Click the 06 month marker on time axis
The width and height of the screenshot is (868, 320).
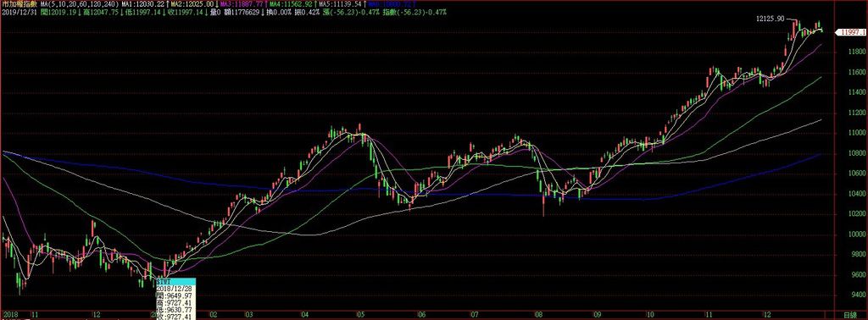(x=421, y=314)
